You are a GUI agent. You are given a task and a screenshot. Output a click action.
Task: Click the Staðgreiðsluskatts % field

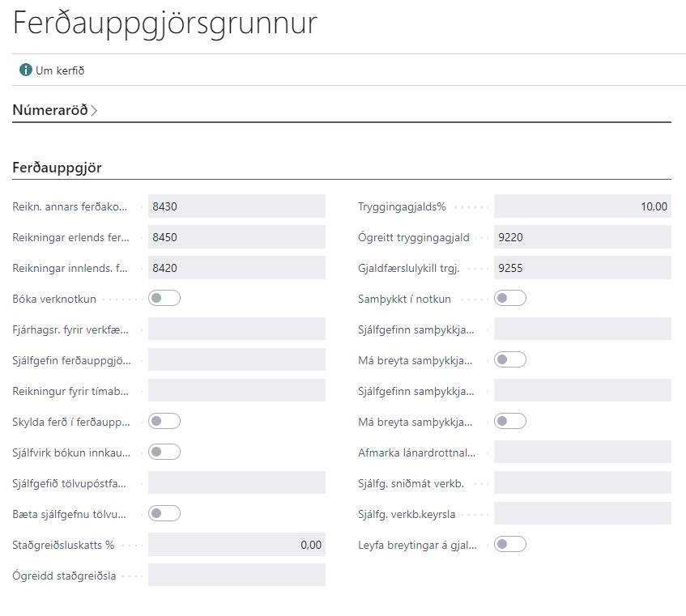(x=236, y=545)
